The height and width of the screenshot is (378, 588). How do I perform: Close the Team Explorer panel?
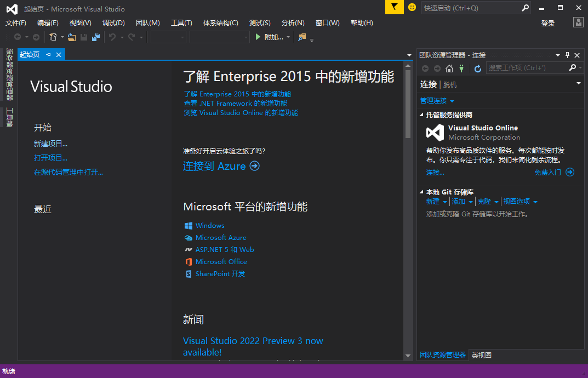(577, 55)
